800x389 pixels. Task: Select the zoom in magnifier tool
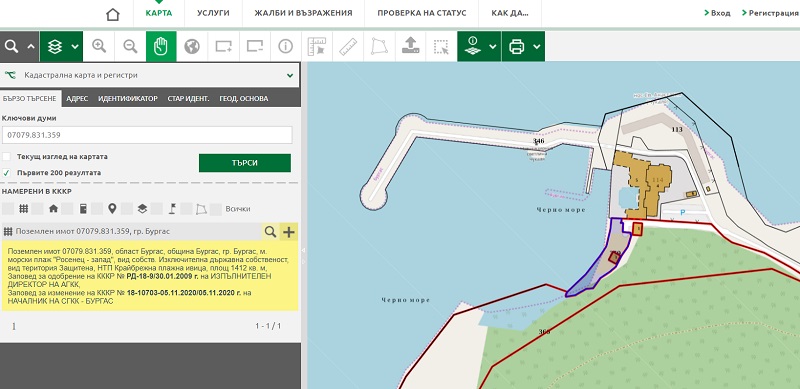point(99,46)
